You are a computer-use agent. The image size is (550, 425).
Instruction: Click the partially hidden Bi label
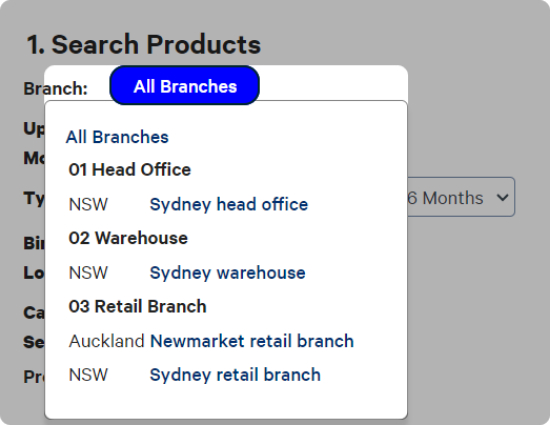34,243
